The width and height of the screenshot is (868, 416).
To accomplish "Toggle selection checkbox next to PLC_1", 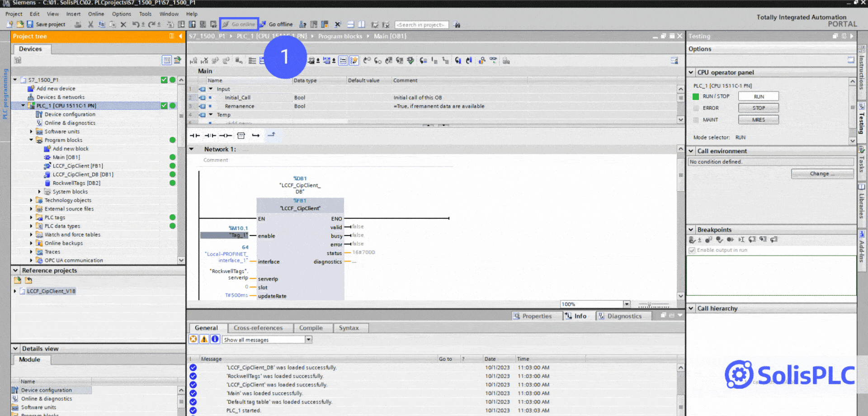I will [x=164, y=106].
